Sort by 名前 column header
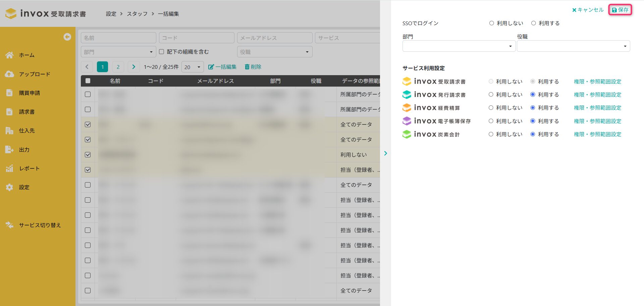 pyautogui.click(x=115, y=81)
